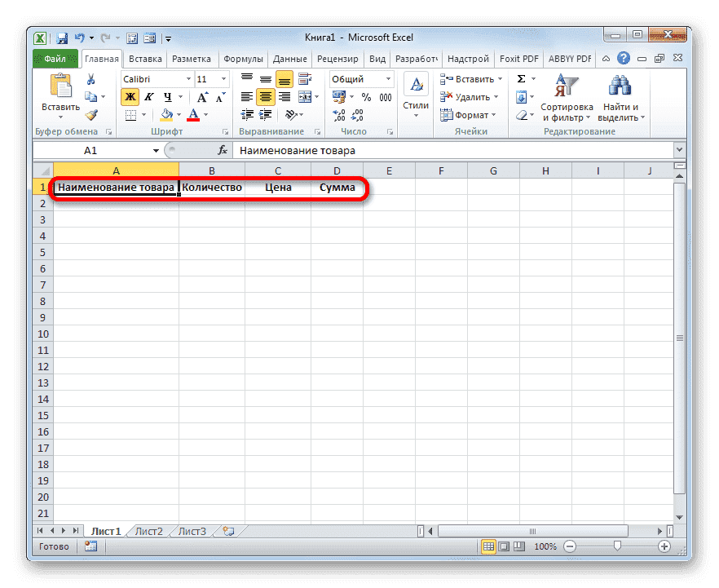
Task: Select the AutoSum (Σ) icon
Action: point(520,78)
